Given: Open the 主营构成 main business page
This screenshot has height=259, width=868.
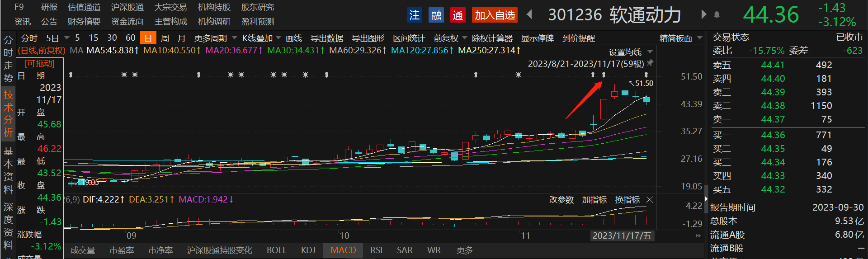Looking at the screenshot, I should tap(171, 22).
